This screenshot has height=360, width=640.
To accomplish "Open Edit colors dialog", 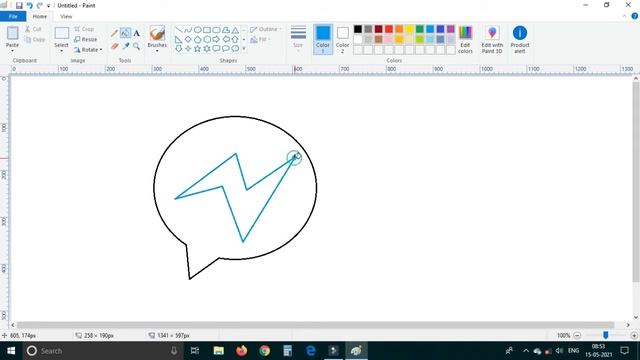I will point(465,39).
